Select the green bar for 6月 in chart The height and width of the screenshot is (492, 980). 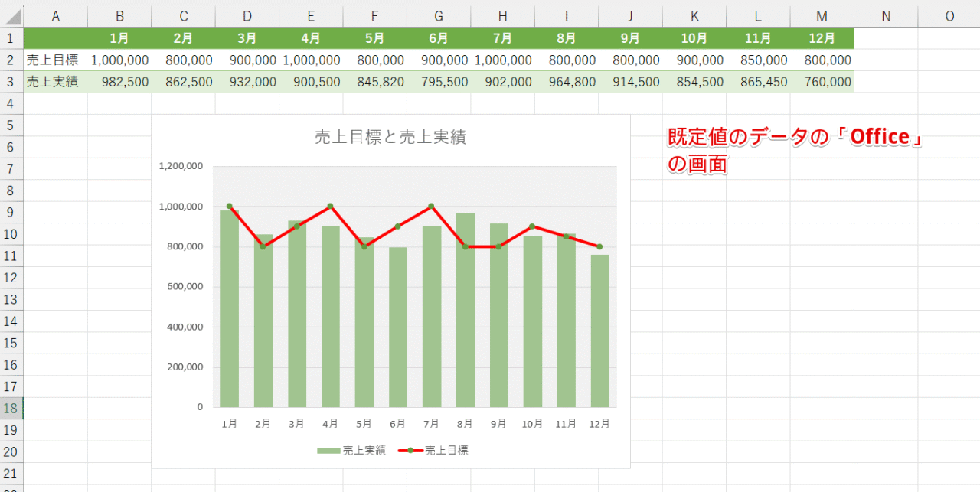tap(397, 329)
